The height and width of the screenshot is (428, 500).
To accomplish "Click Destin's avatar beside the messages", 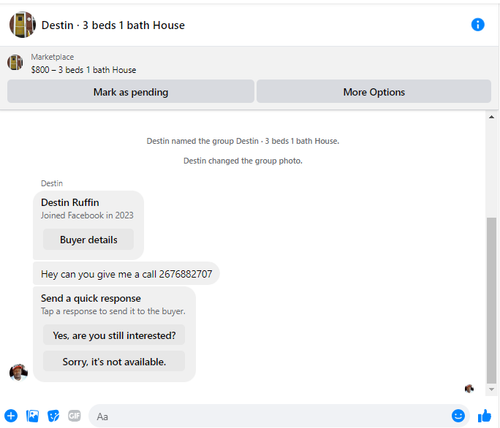I will click(18, 372).
